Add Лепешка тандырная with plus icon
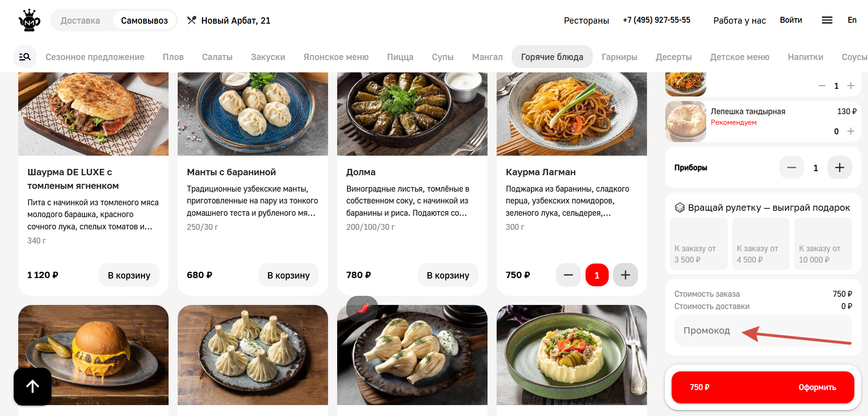The image size is (868, 416). [x=851, y=131]
